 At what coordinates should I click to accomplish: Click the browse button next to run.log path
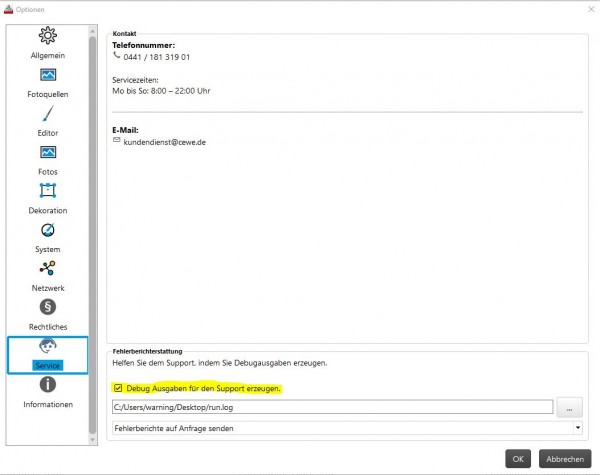(569, 407)
